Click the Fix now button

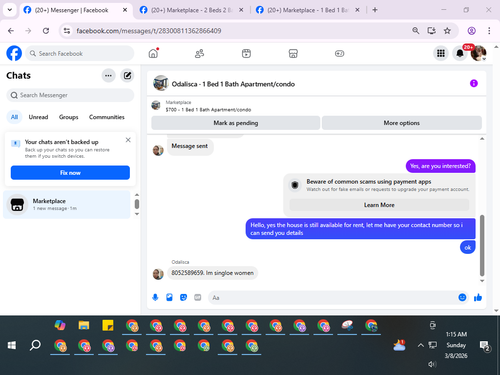(70, 173)
